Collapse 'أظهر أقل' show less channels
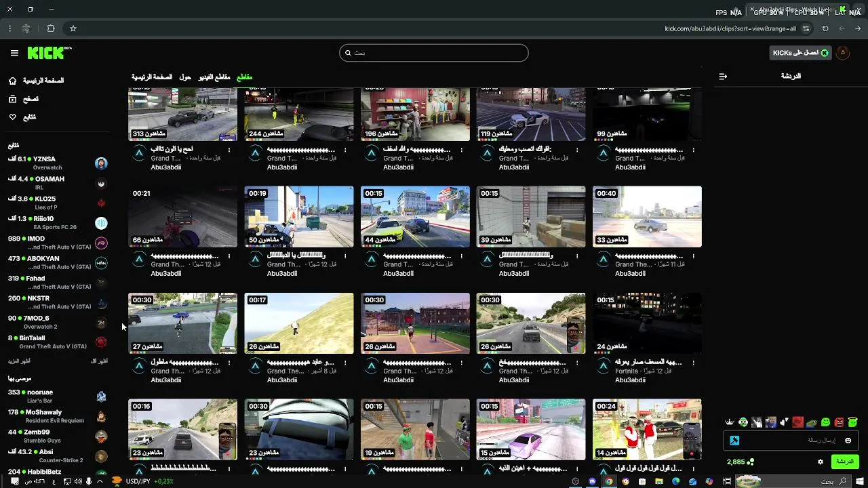The width and height of the screenshot is (868, 488). point(99,361)
